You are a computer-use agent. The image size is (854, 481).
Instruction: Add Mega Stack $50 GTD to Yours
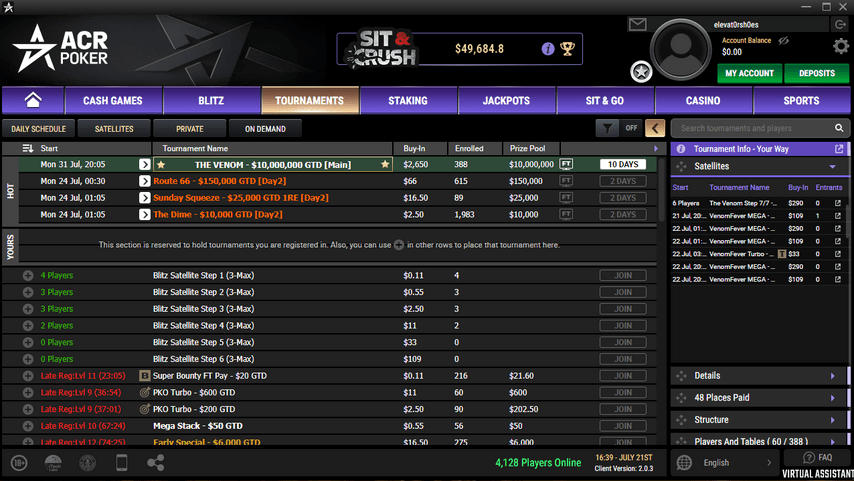(x=28, y=426)
